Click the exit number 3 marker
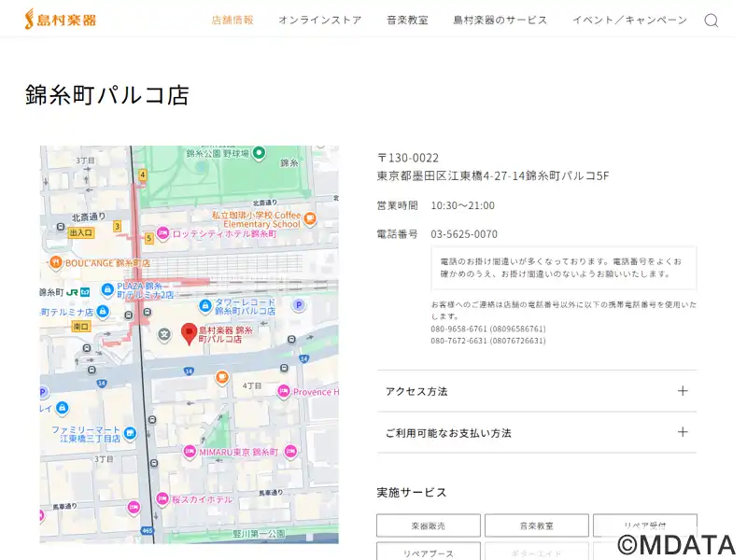747x560 pixels. point(117,226)
